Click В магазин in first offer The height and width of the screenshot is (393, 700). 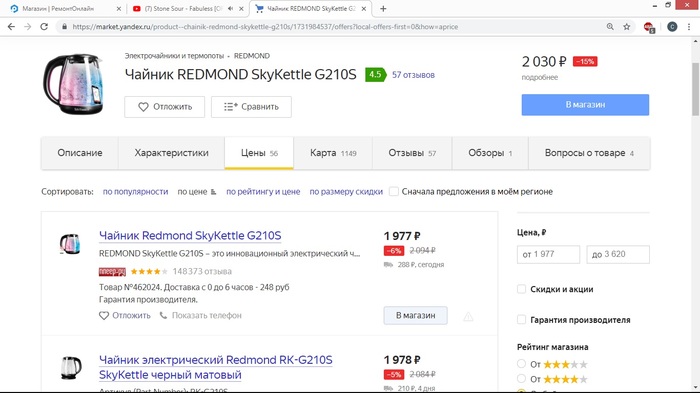point(415,315)
